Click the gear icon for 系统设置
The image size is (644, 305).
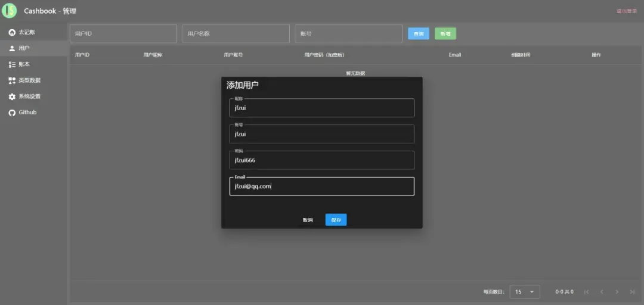coord(12,97)
